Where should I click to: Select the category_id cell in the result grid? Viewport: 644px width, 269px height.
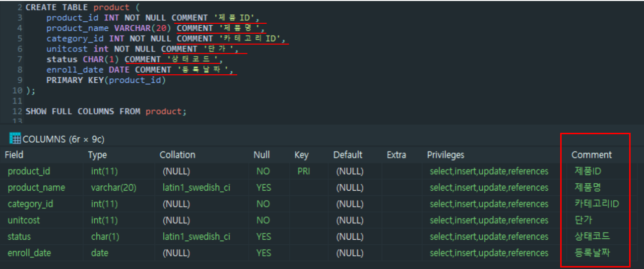coord(30,204)
